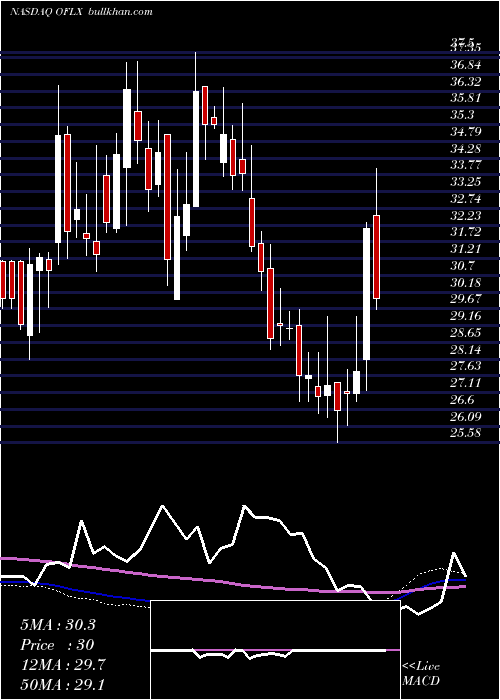Screen dimensions: 500x700
Task: Select the 27.11 price axis label
Action: point(466,383)
